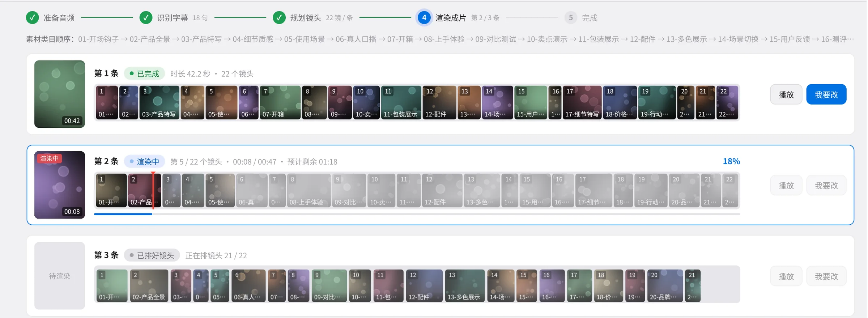Click 我要改 in 第 3 条 row
The width and height of the screenshot is (868, 318).
point(826,276)
